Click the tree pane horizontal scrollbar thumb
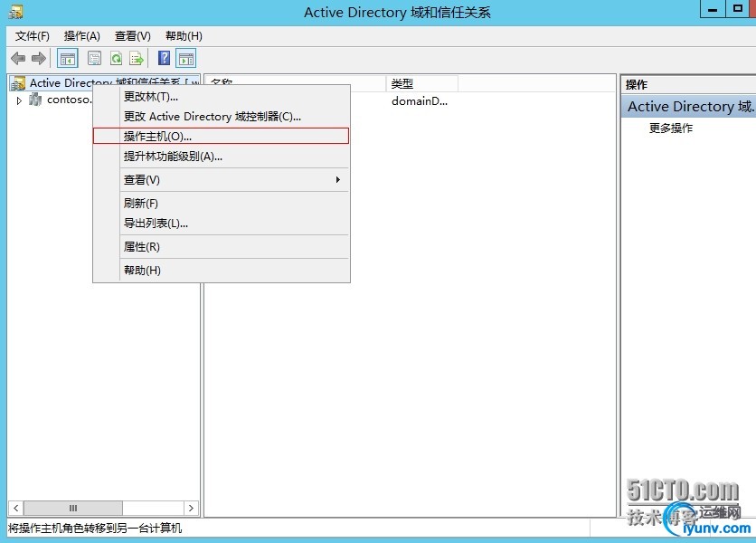Screen dimensions: 756x543 click(73, 508)
